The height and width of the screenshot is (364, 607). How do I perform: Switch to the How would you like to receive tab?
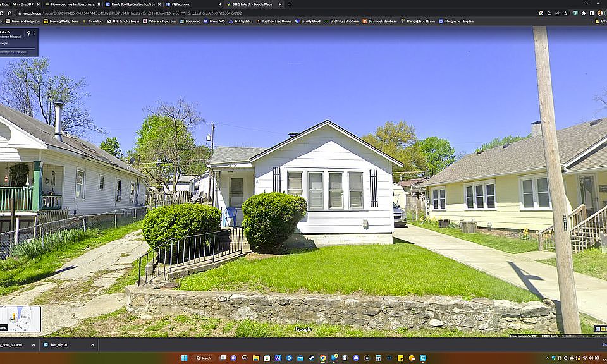(x=71, y=4)
